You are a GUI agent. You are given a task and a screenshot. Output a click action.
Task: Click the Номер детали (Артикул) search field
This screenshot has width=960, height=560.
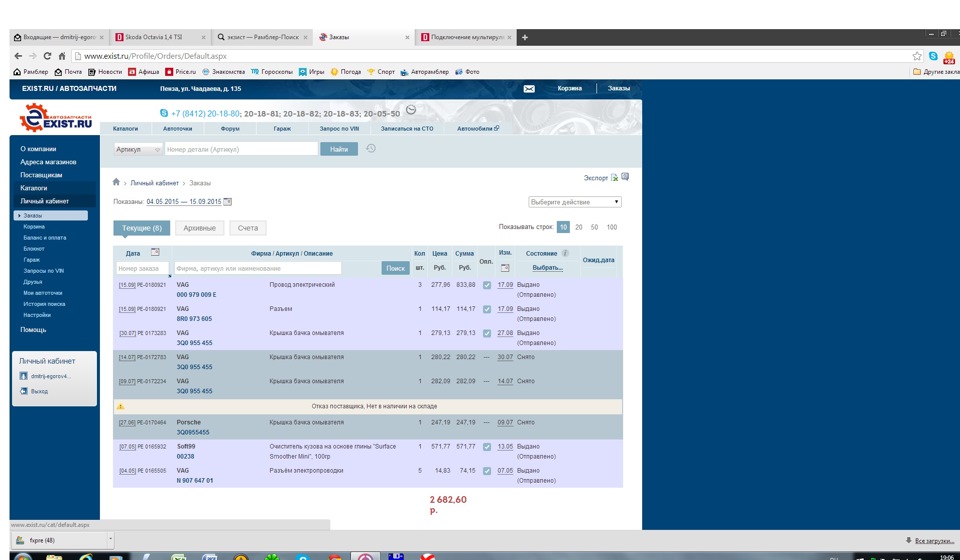tap(241, 149)
